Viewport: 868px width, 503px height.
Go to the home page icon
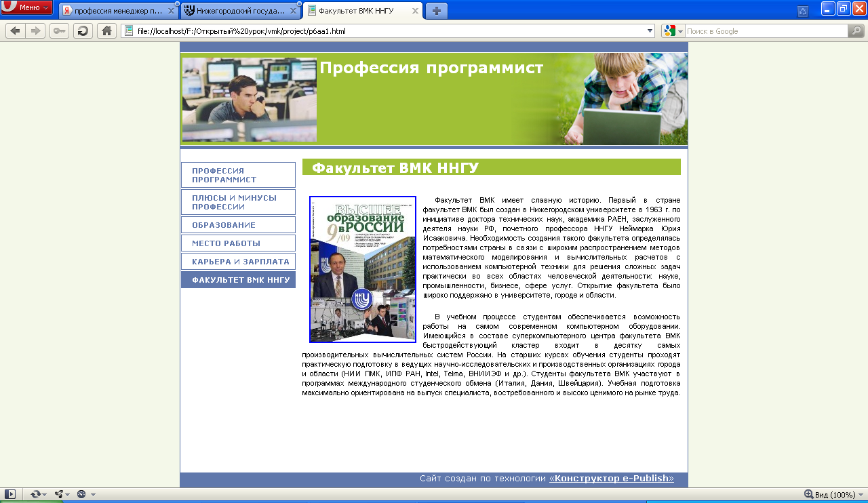(106, 31)
